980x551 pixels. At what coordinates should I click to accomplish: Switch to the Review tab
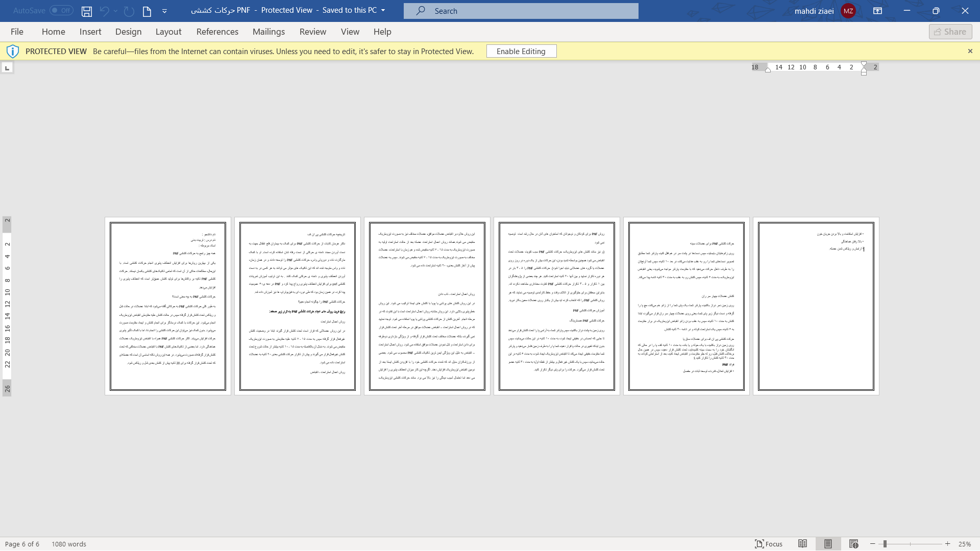313,32
